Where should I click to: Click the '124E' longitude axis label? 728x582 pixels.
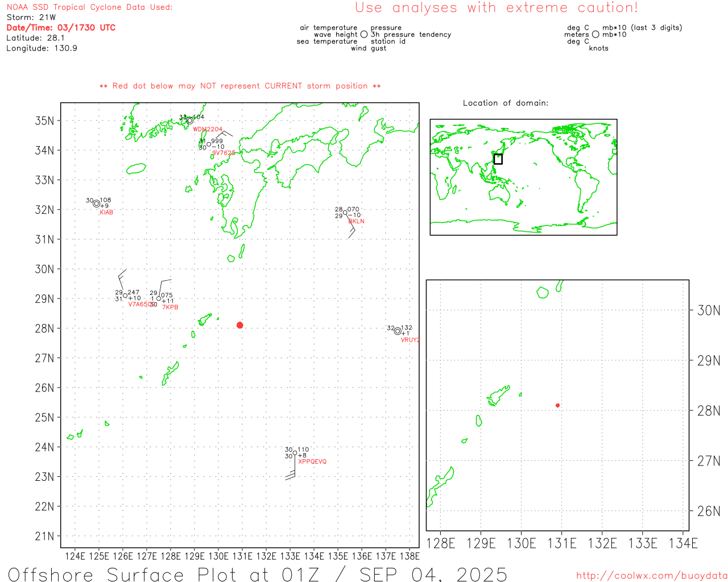(x=75, y=556)
